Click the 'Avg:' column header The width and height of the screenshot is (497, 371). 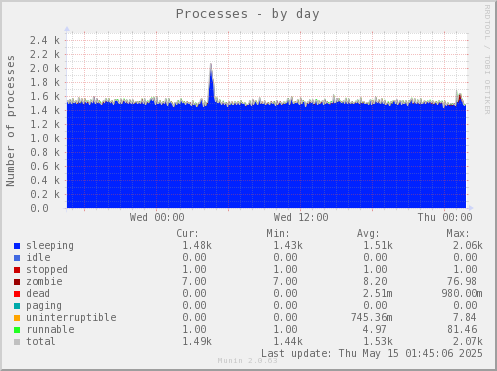[368, 233]
